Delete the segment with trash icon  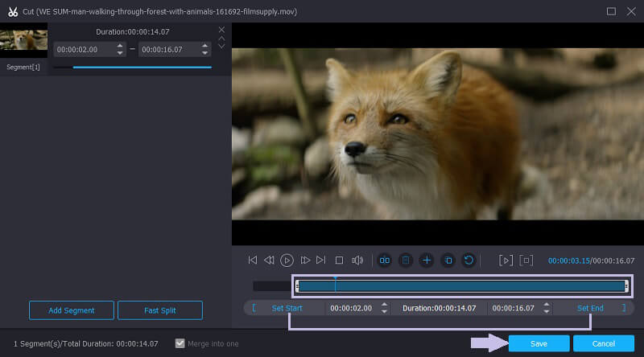click(x=406, y=261)
